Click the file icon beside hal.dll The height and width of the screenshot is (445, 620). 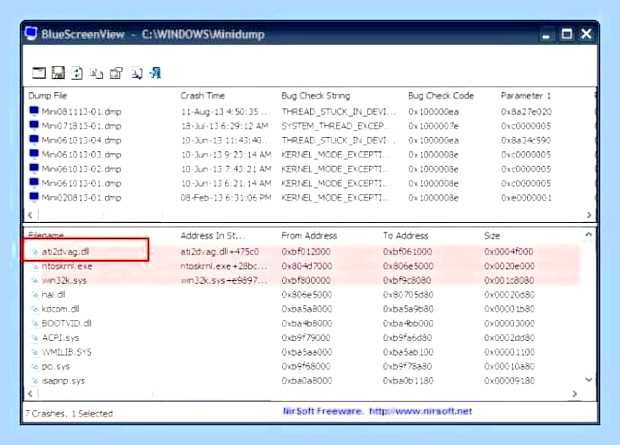(x=35, y=295)
